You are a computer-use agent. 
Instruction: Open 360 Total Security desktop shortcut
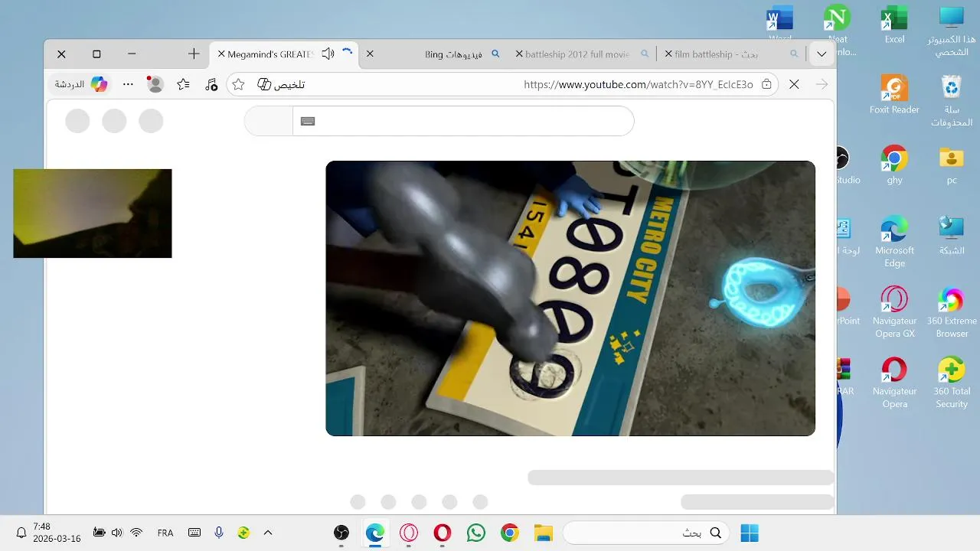coord(952,383)
